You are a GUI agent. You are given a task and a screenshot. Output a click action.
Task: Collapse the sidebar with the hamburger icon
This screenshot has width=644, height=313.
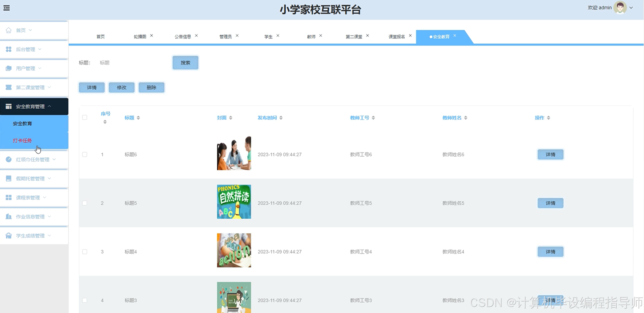point(7,8)
